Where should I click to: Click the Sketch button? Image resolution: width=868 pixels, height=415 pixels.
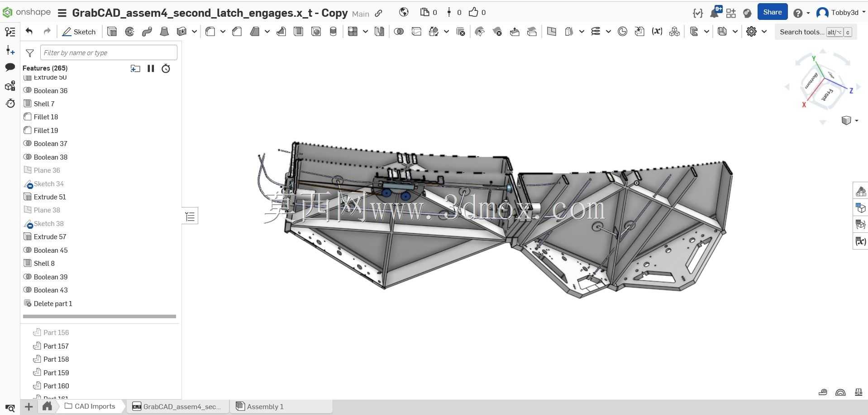coord(79,32)
